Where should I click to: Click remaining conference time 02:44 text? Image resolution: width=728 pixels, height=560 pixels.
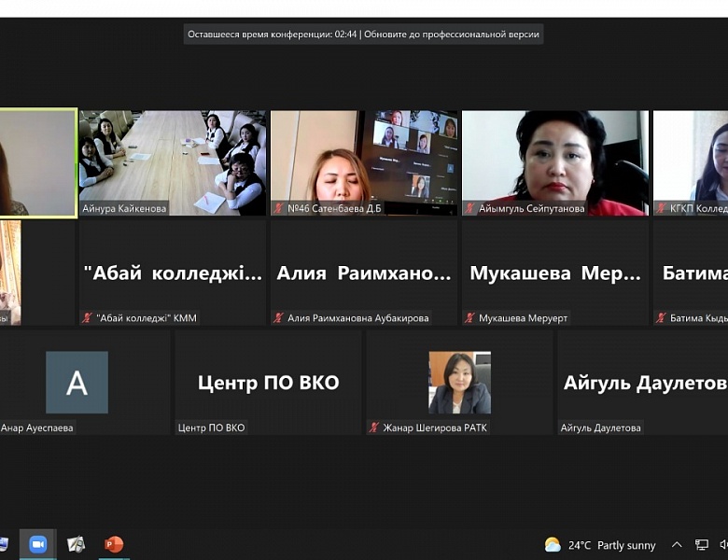pyautogui.click(x=273, y=35)
